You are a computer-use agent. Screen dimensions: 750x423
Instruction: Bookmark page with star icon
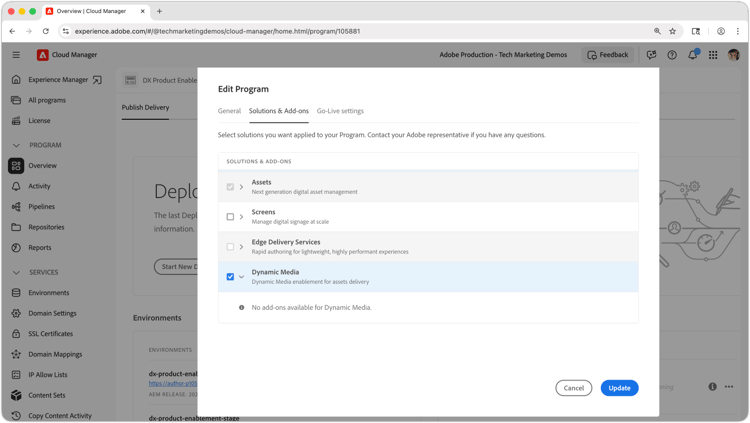tap(673, 31)
